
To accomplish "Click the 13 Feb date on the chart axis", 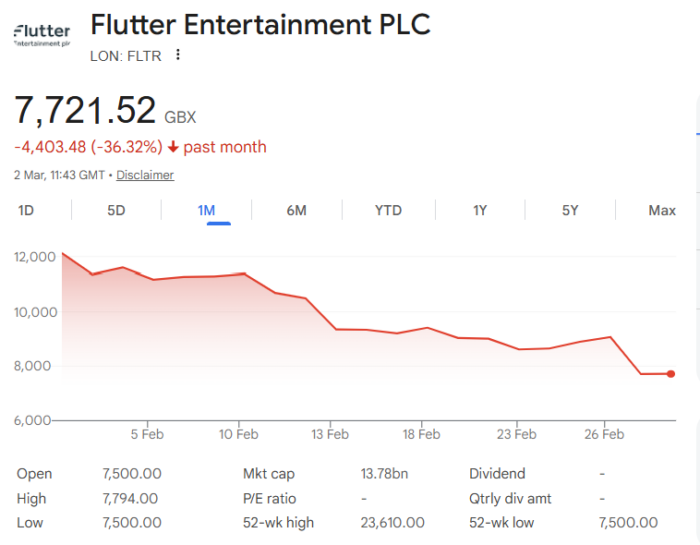I will (330, 435).
